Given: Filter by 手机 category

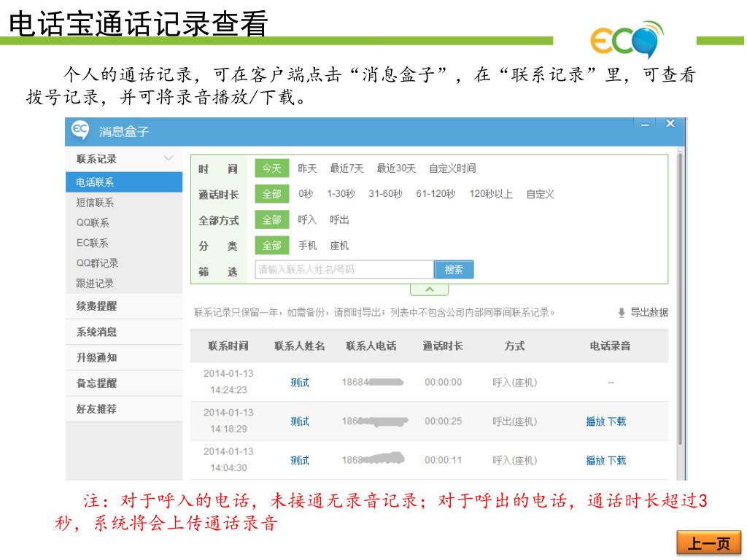Looking at the screenshot, I should [307, 245].
